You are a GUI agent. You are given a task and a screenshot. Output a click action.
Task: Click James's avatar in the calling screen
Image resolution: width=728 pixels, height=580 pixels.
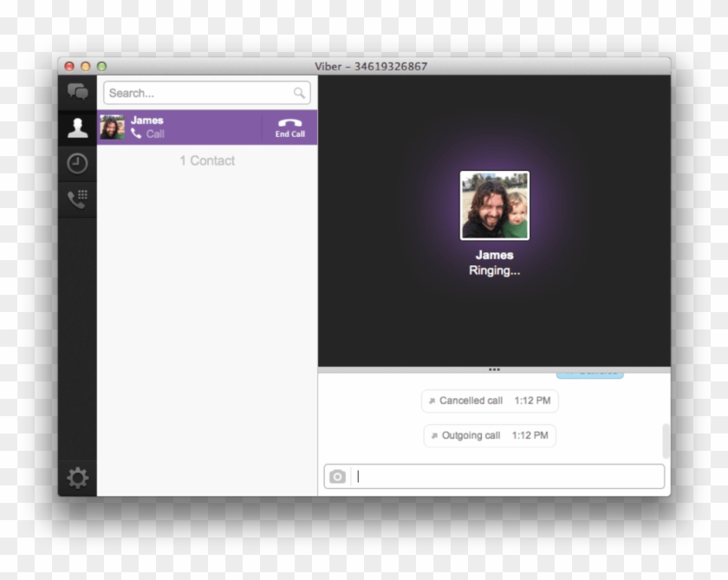[495, 205]
